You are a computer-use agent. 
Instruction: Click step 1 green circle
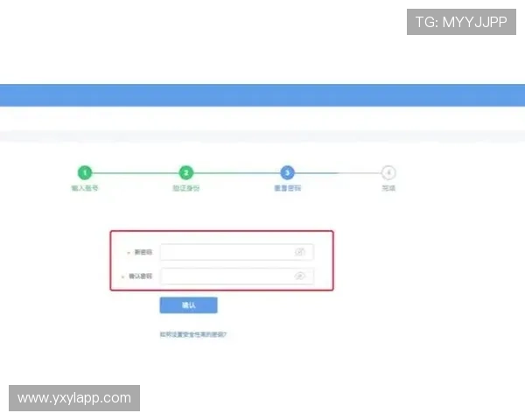pos(85,173)
